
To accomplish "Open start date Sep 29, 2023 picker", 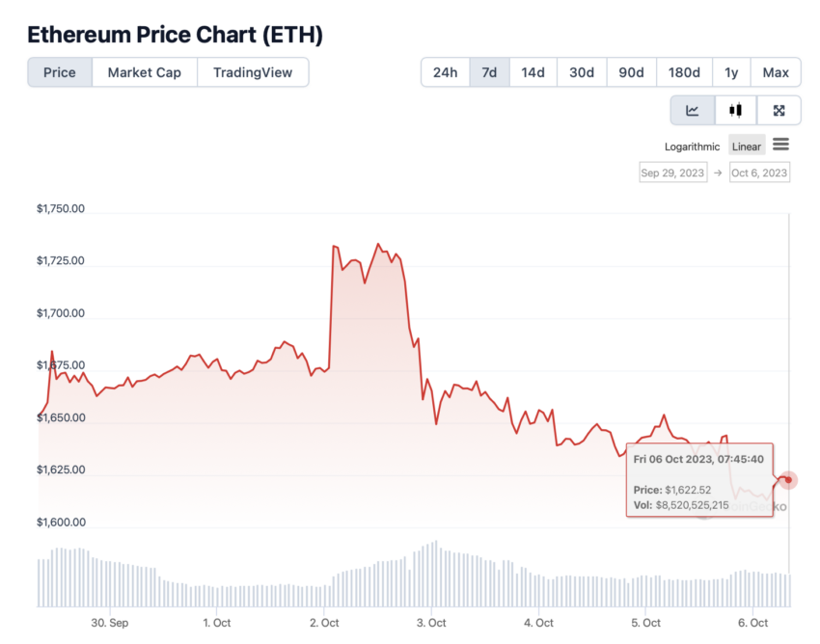I will pyautogui.click(x=673, y=173).
